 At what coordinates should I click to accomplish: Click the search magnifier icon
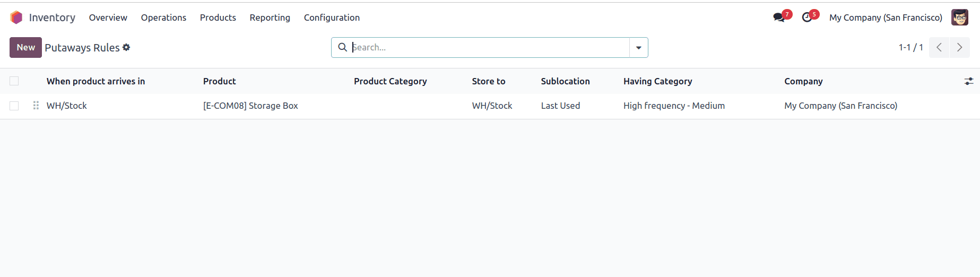click(x=343, y=47)
